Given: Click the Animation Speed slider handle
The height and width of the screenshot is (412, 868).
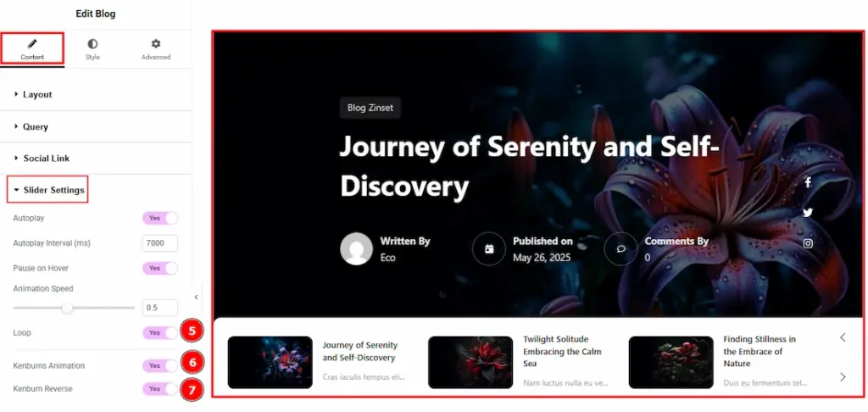Looking at the screenshot, I should click(x=67, y=308).
